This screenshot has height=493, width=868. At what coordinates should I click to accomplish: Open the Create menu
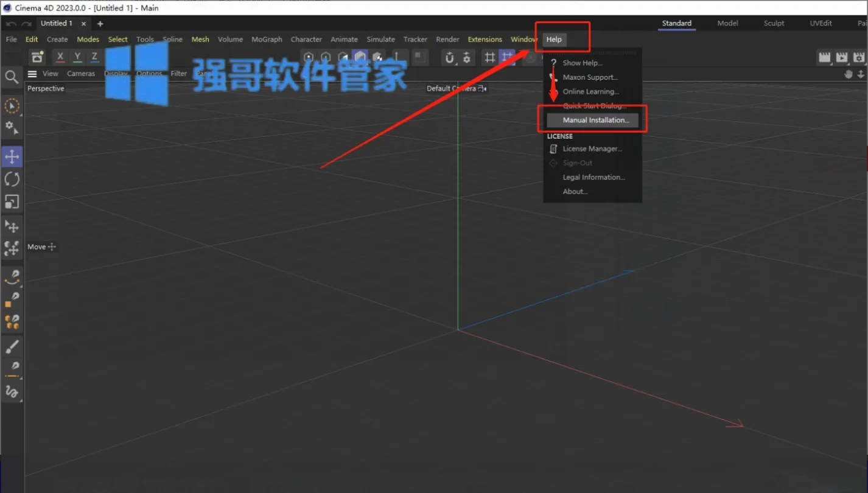(x=57, y=40)
